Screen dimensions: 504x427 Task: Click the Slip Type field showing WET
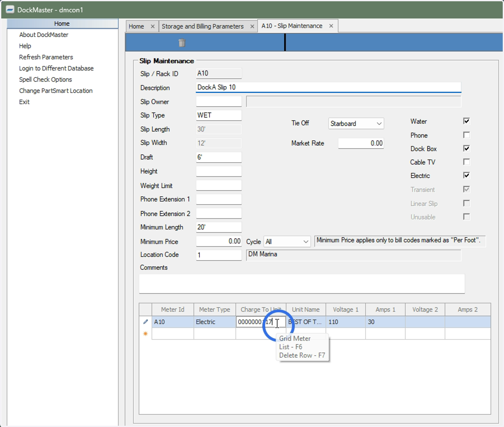point(219,115)
